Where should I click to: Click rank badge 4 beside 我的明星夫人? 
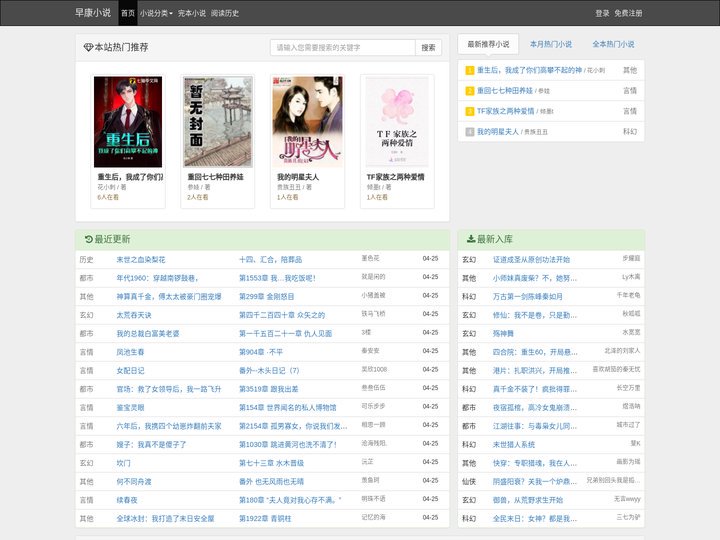(470, 132)
